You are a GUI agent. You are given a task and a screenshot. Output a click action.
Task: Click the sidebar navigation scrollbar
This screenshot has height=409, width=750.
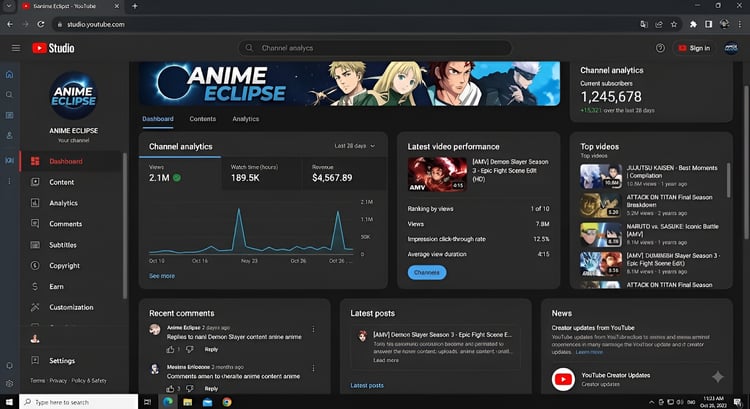[x=125, y=226]
